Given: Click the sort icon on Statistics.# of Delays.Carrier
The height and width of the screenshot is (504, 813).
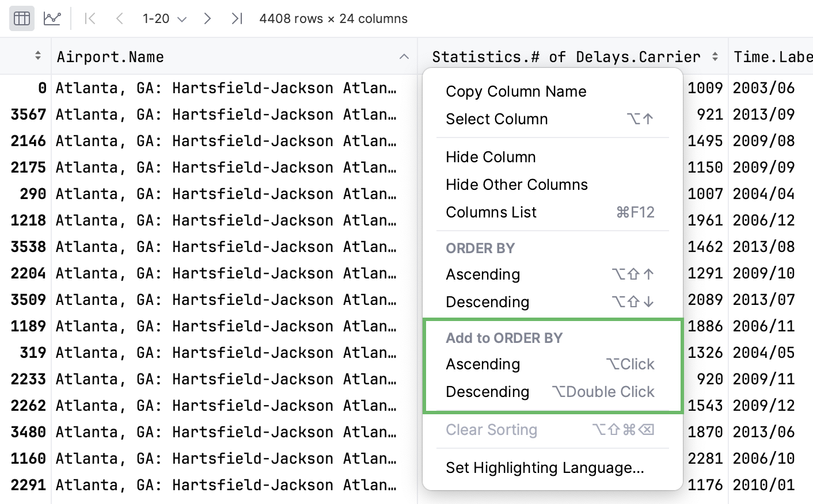Looking at the screenshot, I should [716, 56].
